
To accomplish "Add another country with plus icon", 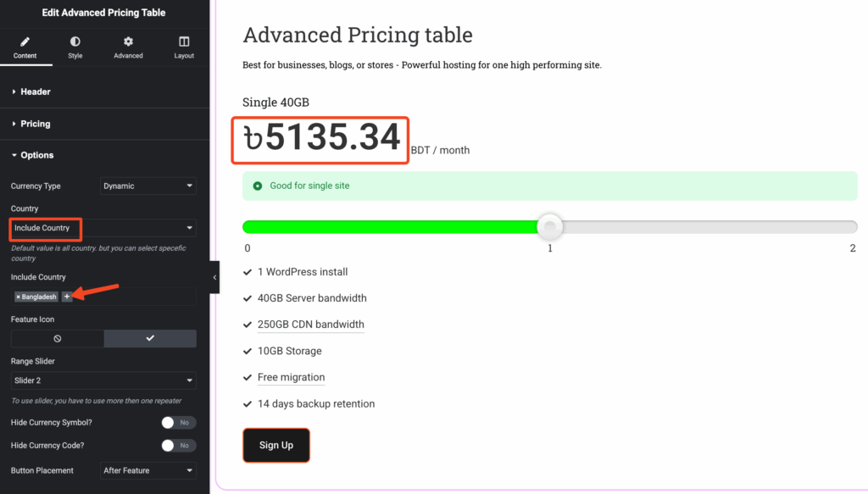I will (x=67, y=297).
